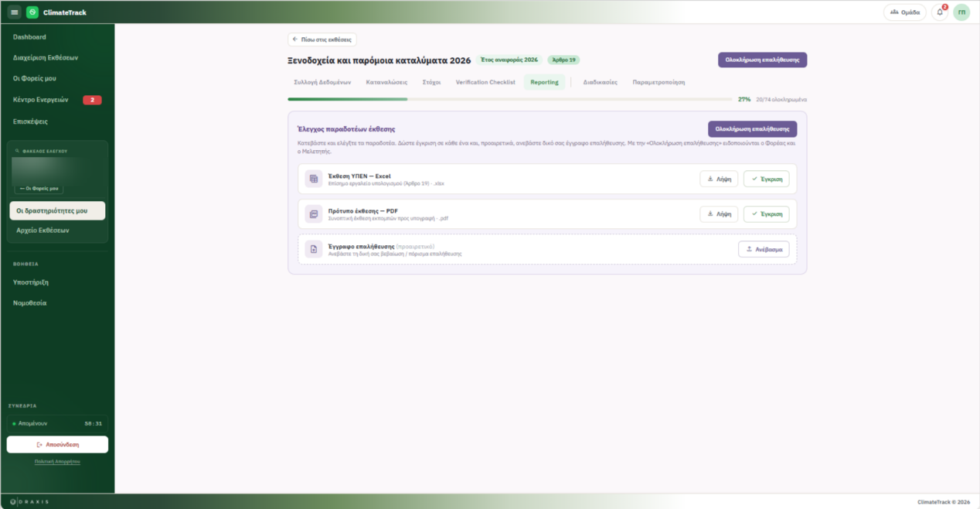Approve the Πρότυπο έκθεσης PDF deliverable
This screenshot has height=509, width=980.
click(766, 214)
